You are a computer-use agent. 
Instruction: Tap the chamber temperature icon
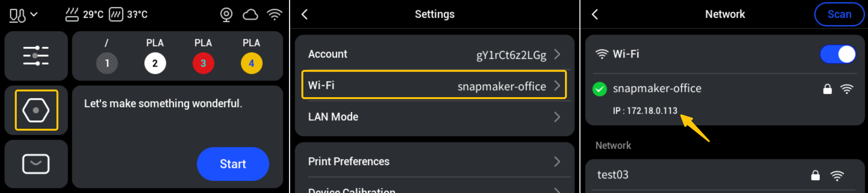pyautogui.click(x=116, y=15)
